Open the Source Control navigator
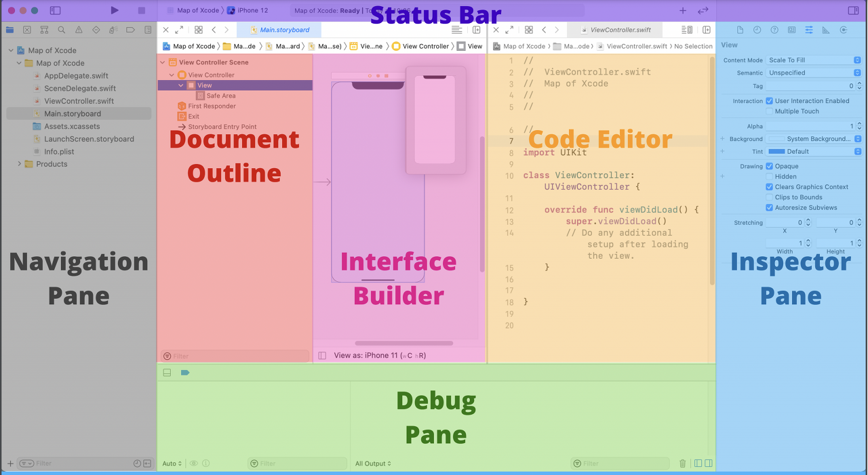 [27, 30]
